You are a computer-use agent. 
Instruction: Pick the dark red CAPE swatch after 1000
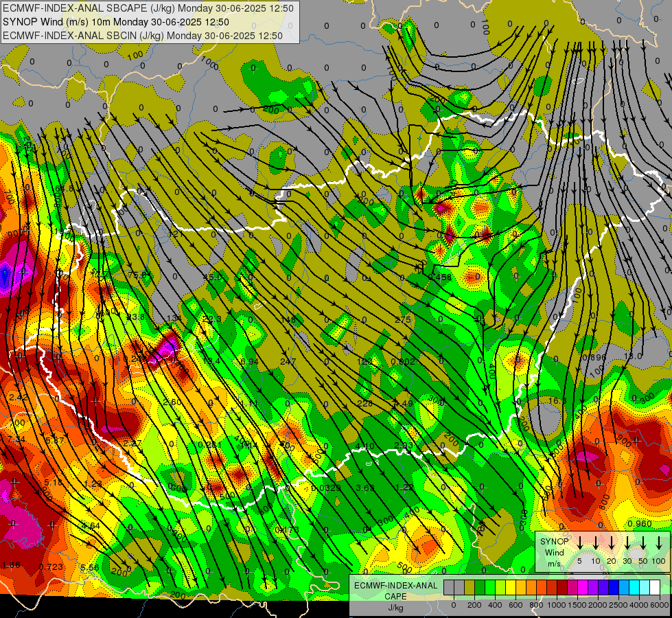pos(562,587)
